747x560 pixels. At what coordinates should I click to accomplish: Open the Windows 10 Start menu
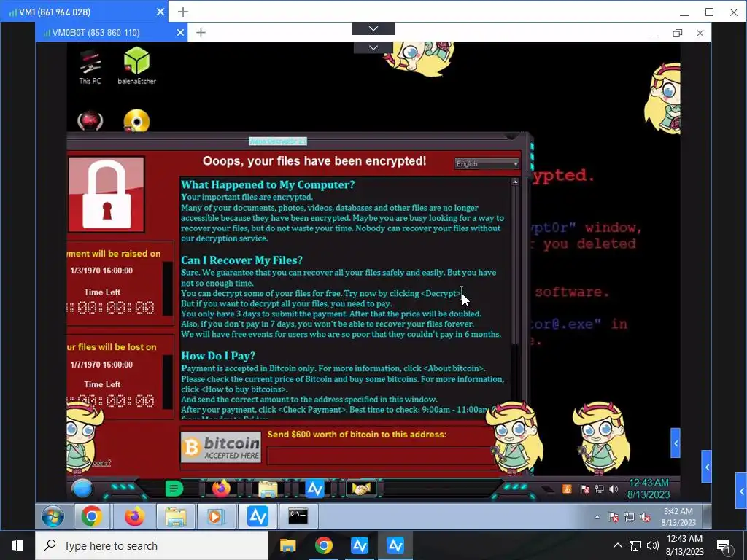point(18,545)
